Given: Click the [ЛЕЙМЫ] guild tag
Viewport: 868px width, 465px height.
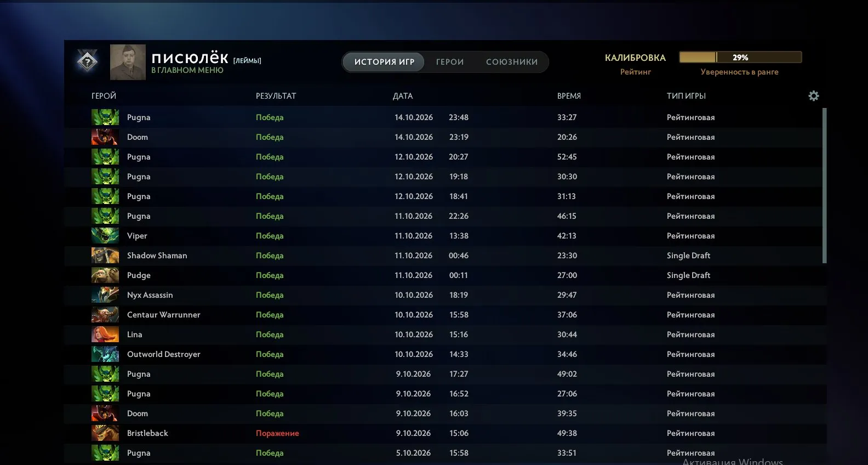Looking at the screenshot, I should pos(247,61).
